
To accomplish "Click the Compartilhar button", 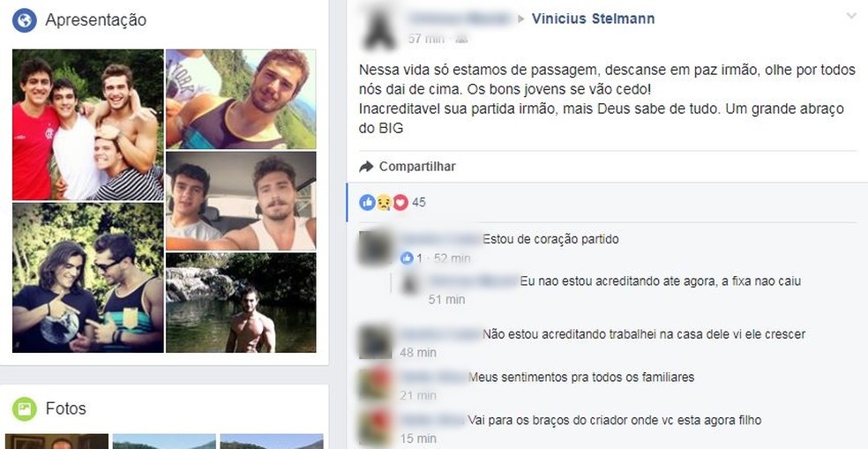I will pyautogui.click(x=408, y=167).
